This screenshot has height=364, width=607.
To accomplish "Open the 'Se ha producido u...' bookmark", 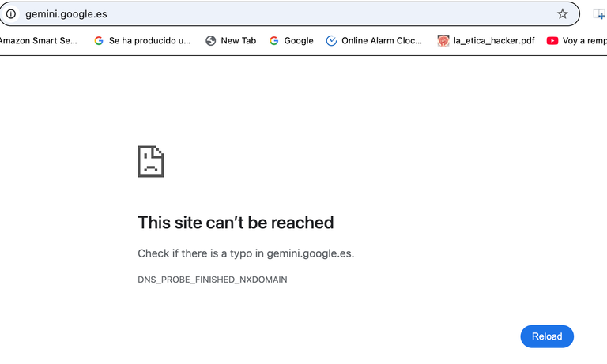I will 142,40.
